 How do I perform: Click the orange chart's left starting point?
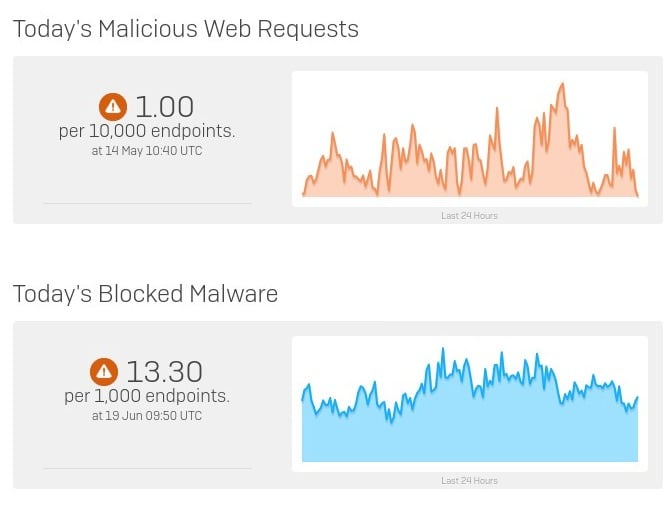(303, 195)
